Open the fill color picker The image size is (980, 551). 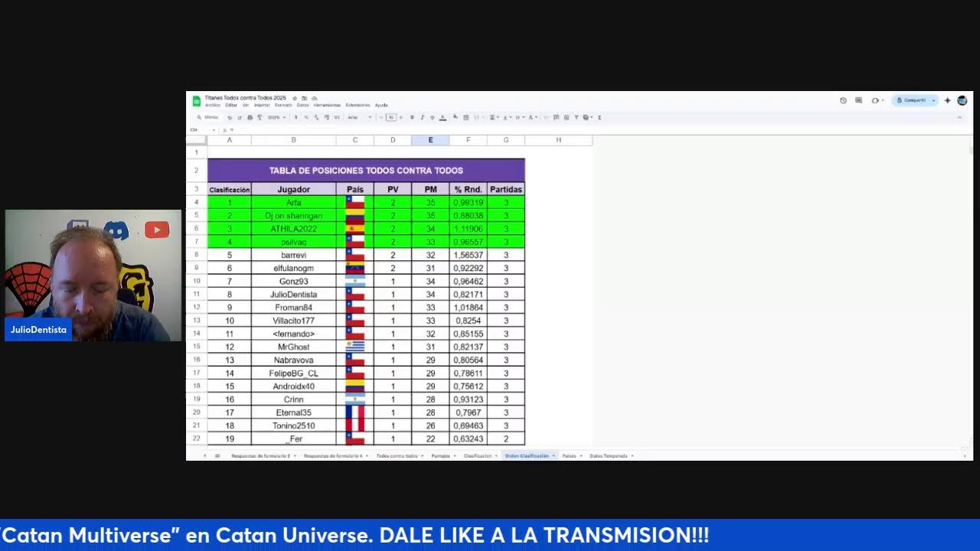click(x=455, y=117)
